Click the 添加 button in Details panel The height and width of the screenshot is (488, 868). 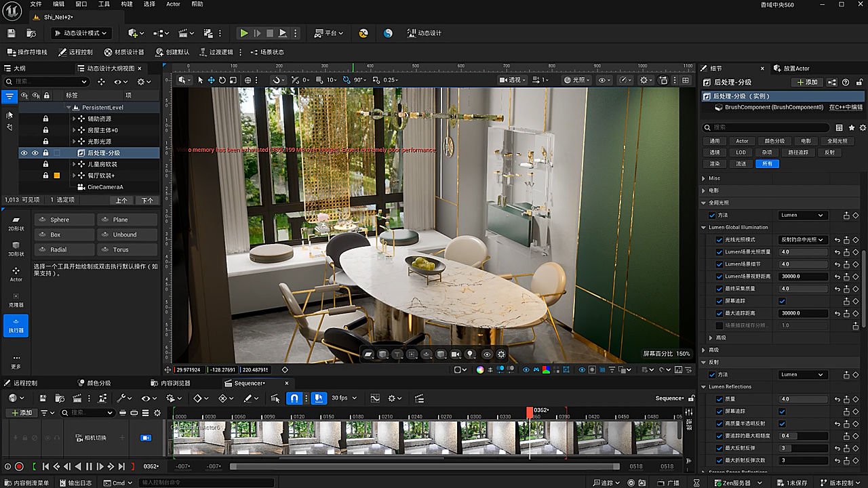click(806, 82)
